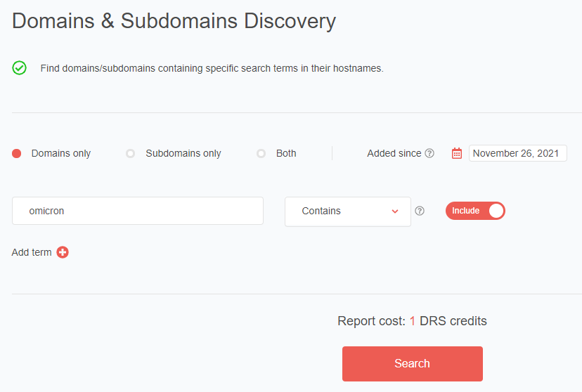The width and height of the screenshot is (582, 392).
Task: Toggle the Include switch off
Action: coord(475,211)
